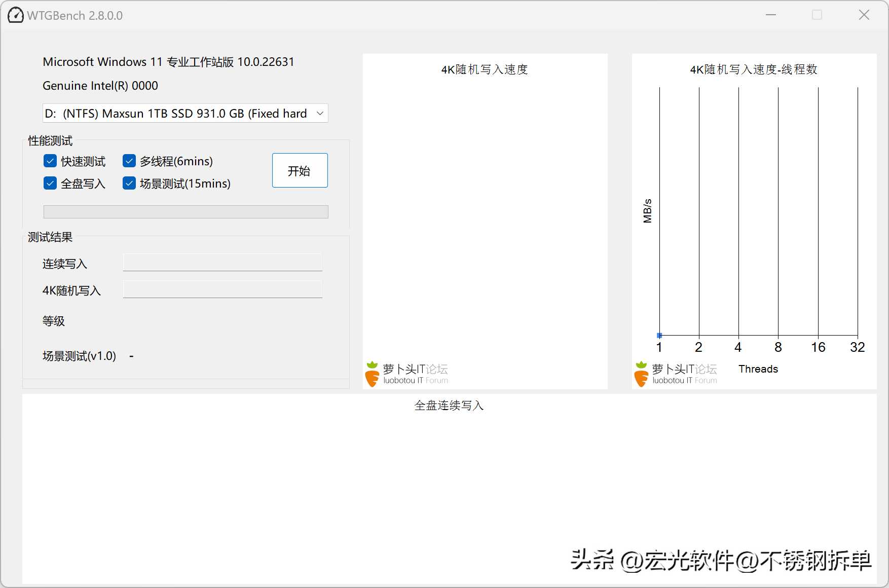Click the 4K随机写入速度 chart title
This screenshot has height=588, width=889.
485,69
